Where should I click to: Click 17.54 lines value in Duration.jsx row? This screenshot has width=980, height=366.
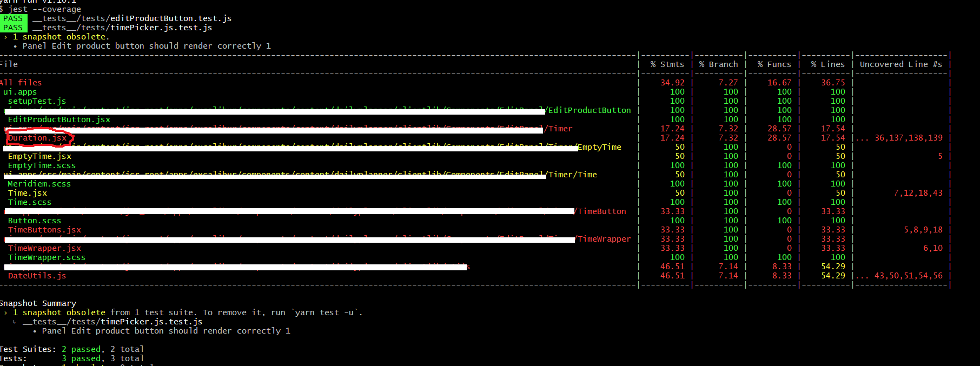[x=833, y=138]
